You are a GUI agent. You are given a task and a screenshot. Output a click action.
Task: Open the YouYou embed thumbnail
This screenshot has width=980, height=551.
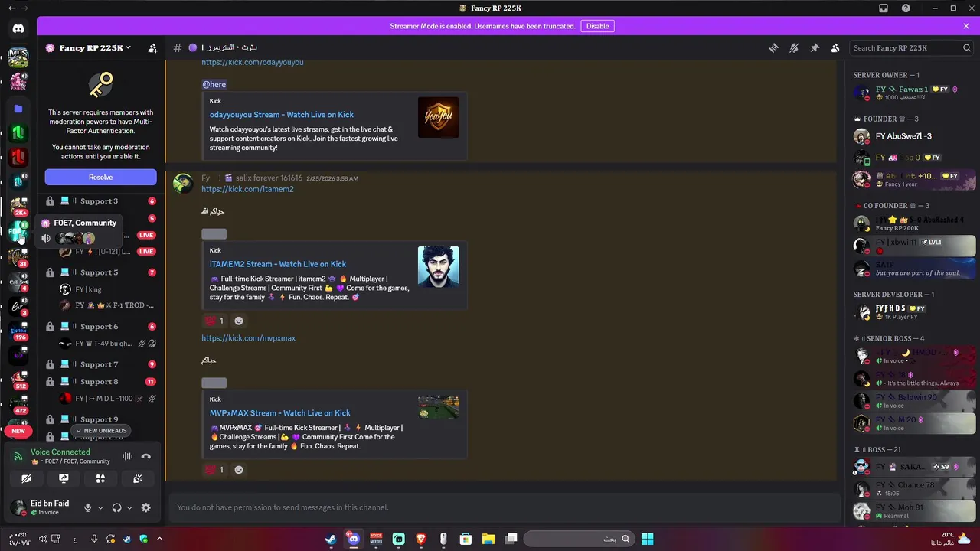pos(438,117)
